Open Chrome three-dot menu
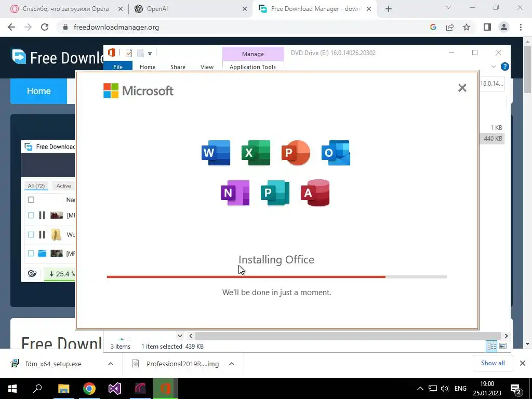 [x=521, y=27]
